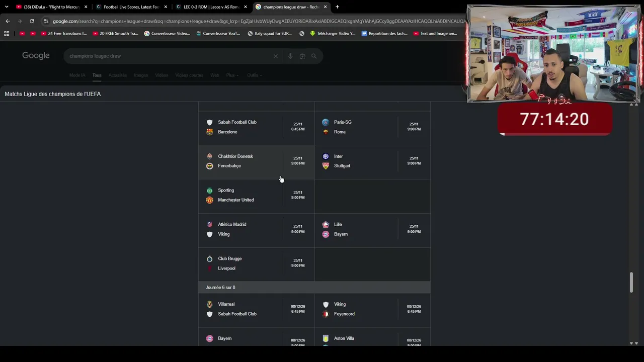Click the Google logo

click(36, 56)
